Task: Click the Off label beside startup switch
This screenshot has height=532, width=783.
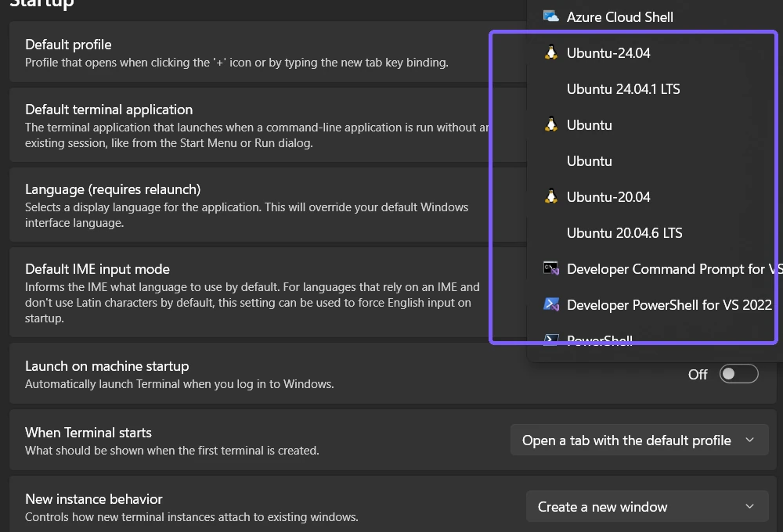Action: pos(698,375)
